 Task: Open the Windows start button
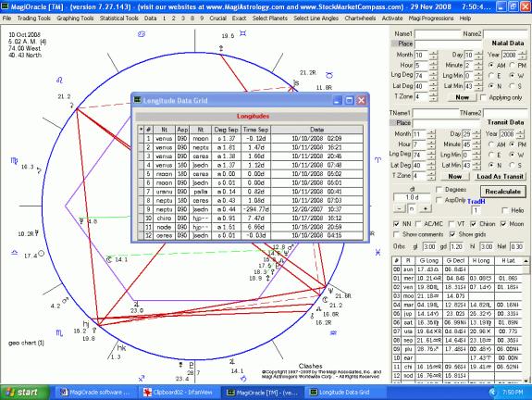(x=24, y=393)
